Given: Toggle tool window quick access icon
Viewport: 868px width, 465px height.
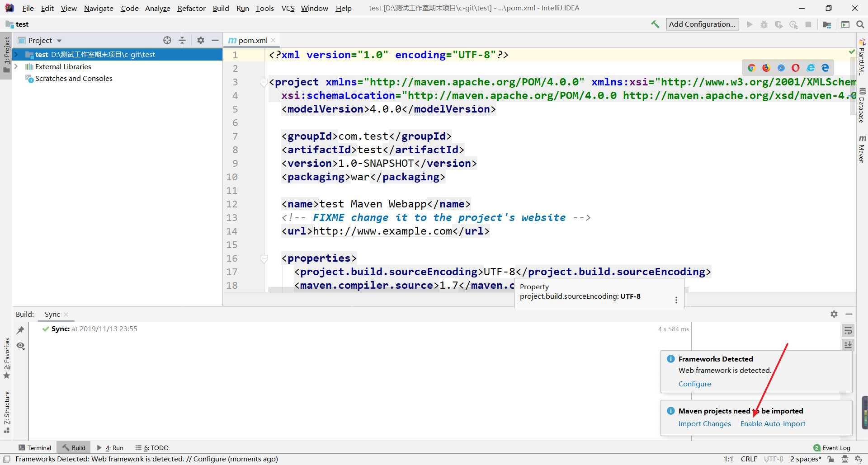Looking at the screenshot, I should [7, 459].
